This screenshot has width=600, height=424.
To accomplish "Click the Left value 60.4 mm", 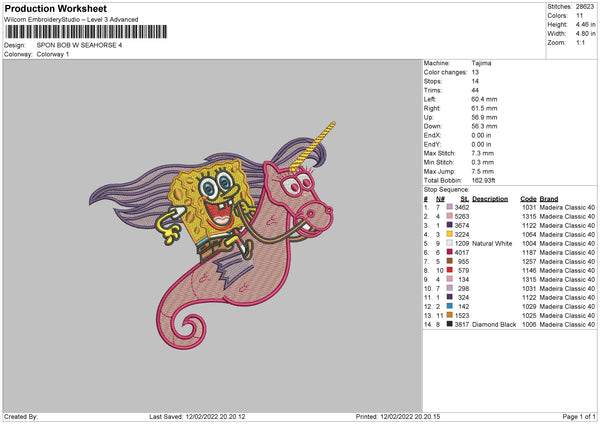I will pyautogui.click(x=484, y=99).
